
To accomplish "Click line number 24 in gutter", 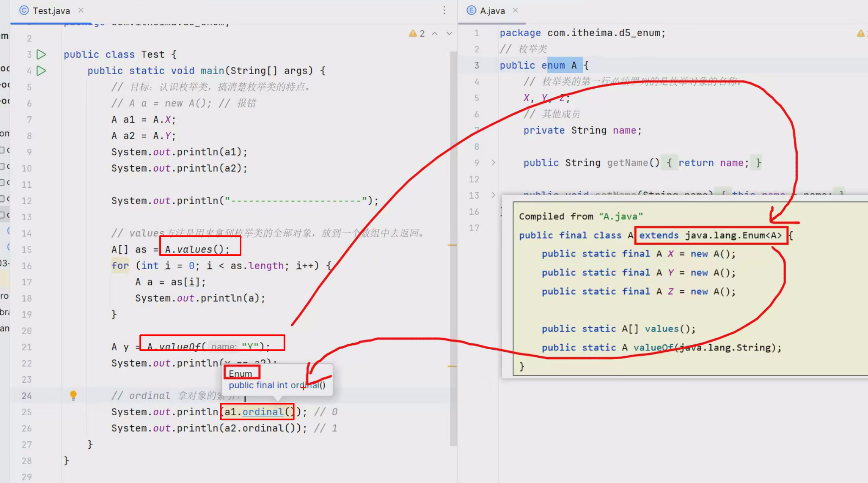I will (x=27, y=396).
